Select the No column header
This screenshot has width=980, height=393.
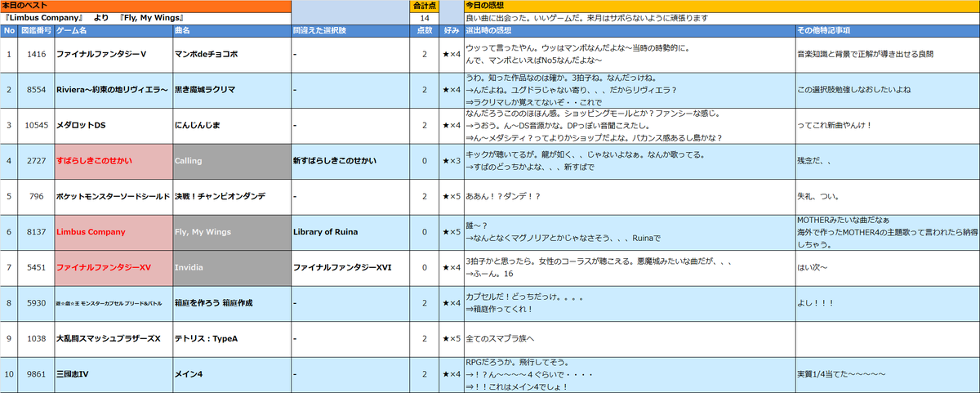(9, 30)
